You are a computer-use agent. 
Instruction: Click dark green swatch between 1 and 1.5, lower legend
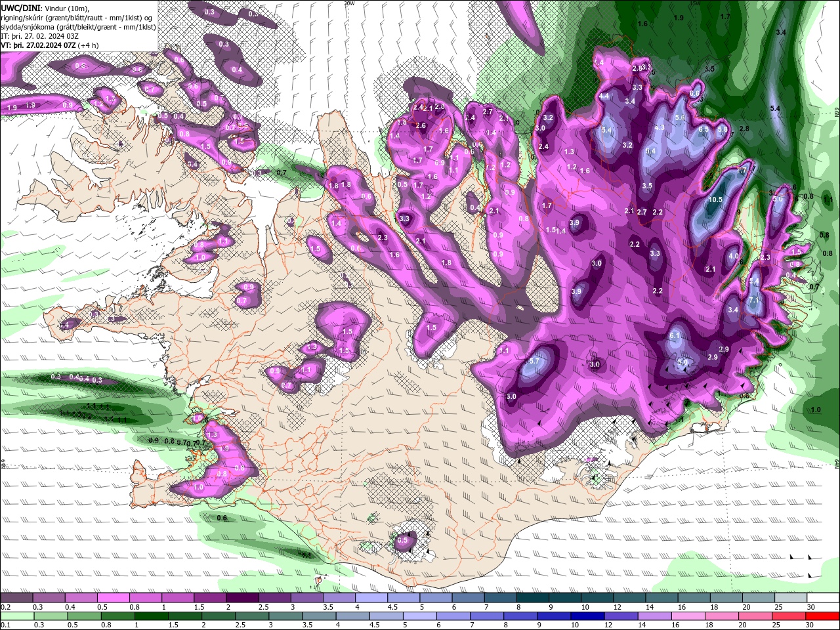[151, 616]
